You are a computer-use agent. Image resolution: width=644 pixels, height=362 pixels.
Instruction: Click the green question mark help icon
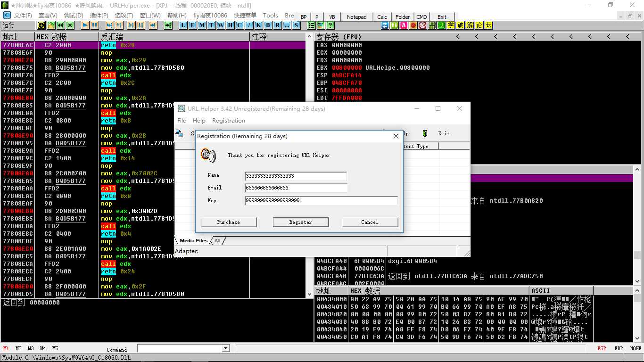click(330, 25)
